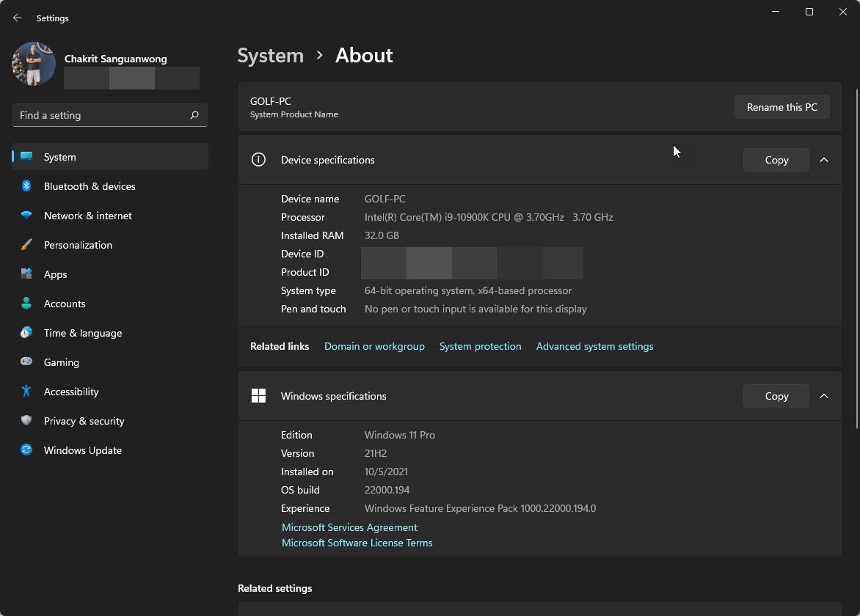
Task: Click the Pen and touch value text
Action: tap(475, 309)
